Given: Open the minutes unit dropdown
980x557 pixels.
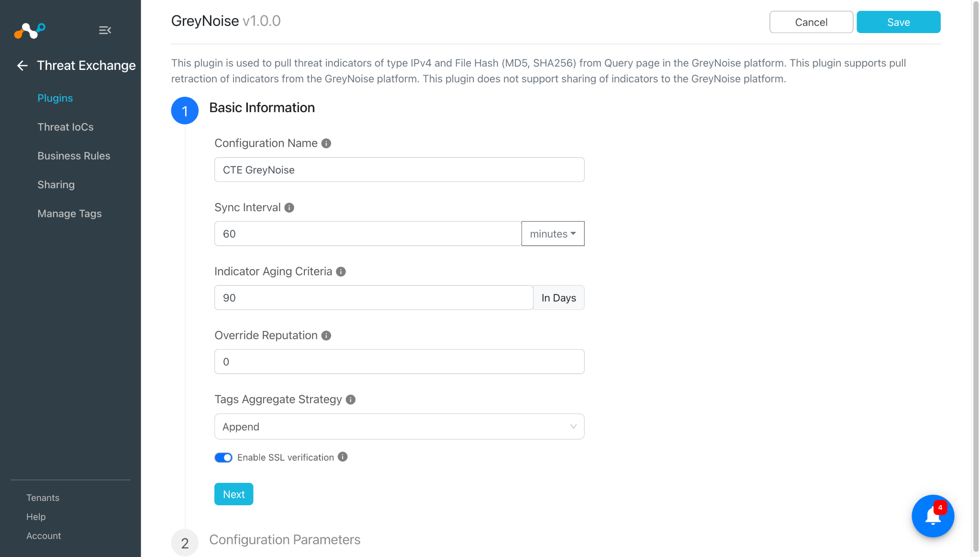Looking at the screenshot, I should [x=553, y=234].
